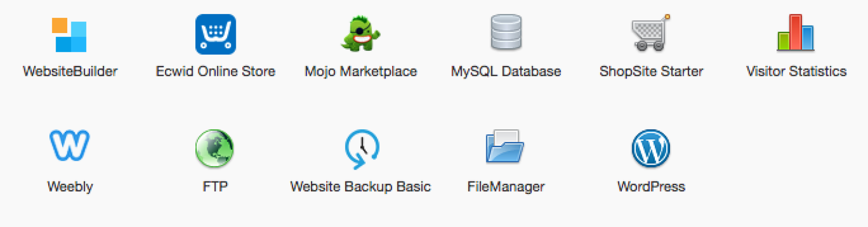The height and width of the screenshot is (227, 868).
Task: Open the MySQL database cylinder icon
Action: [x=506, y=33]
